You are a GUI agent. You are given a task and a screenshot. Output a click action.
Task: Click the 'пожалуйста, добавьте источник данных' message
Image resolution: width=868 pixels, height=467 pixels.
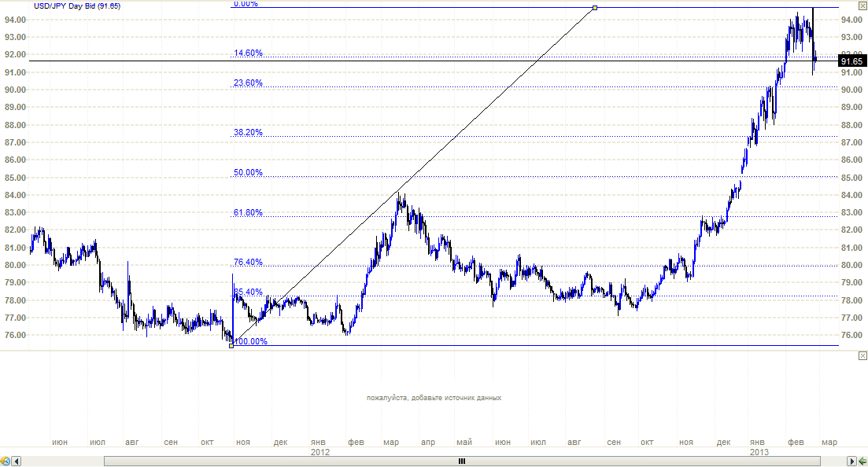434,398
